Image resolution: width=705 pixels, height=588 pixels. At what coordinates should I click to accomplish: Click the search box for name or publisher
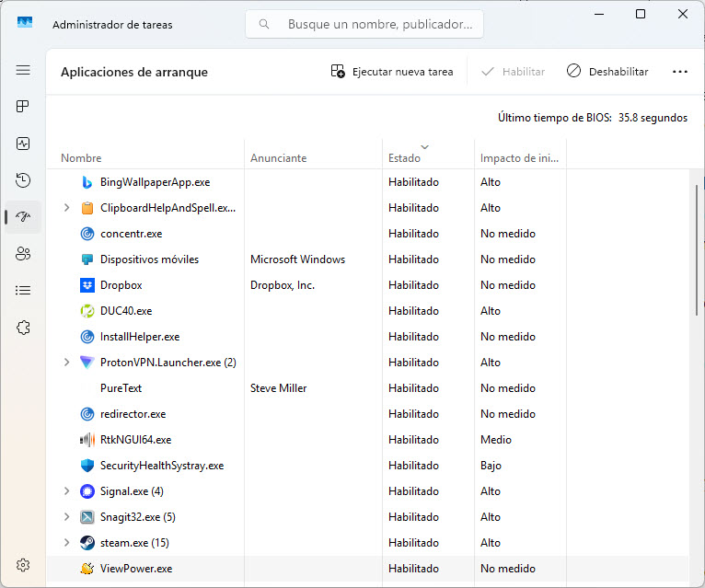pyautogui.click(x=364, y=24)
